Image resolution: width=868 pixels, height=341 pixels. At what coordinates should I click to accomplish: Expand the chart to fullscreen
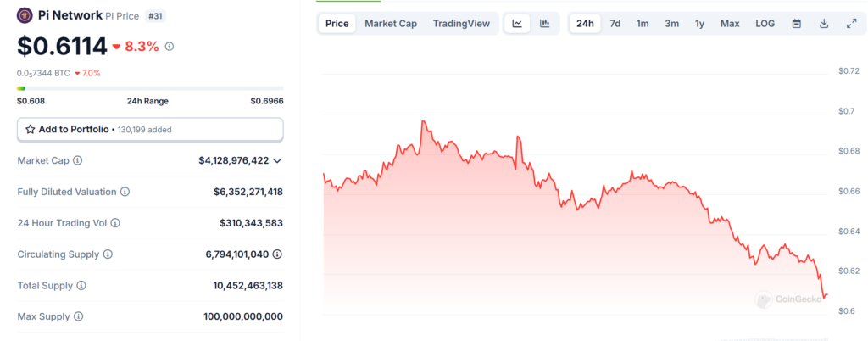851,23
